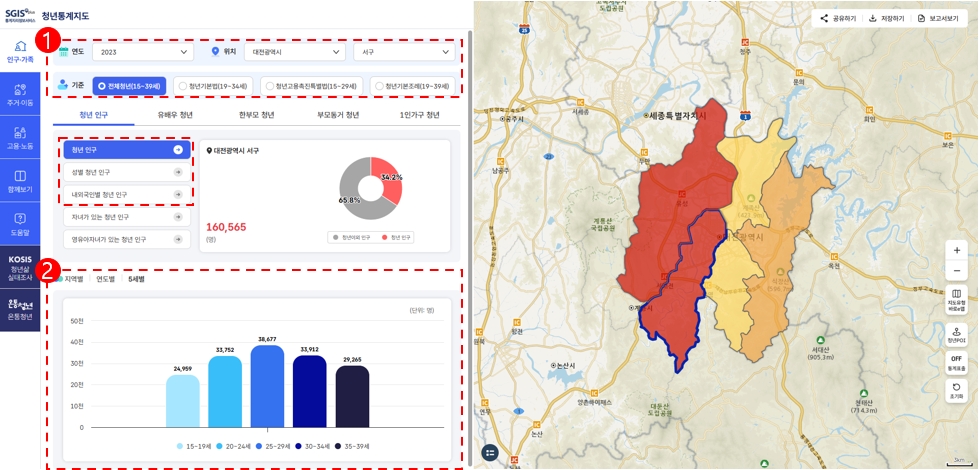Switch to the 1인가구 청년 tab

[418, 115]
